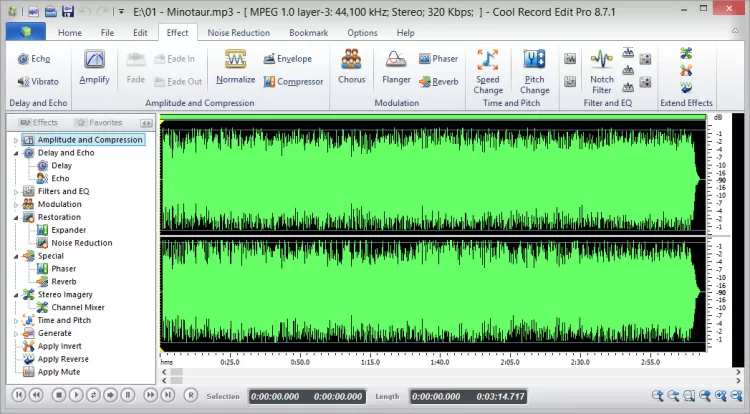
Task: Click the 1:40.0 mark on the time ruler
Action: [x=440, y=362]
